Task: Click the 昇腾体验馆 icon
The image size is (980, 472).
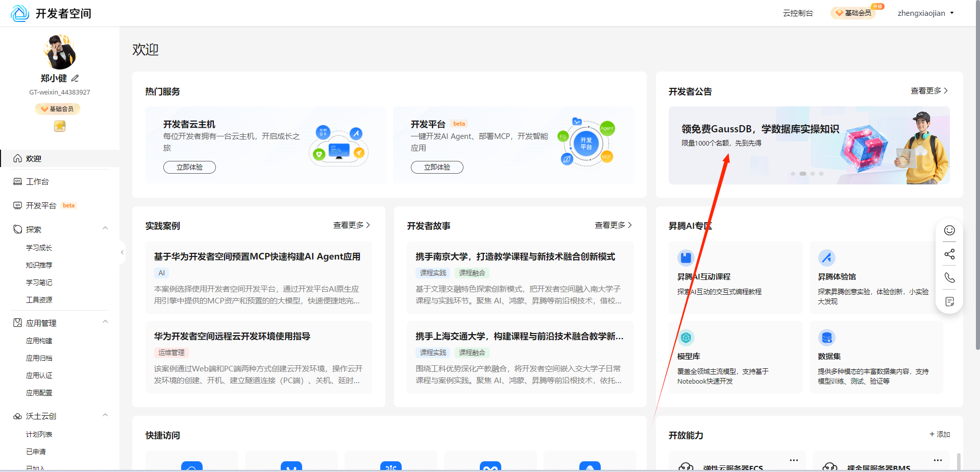Action: [827, 258]
